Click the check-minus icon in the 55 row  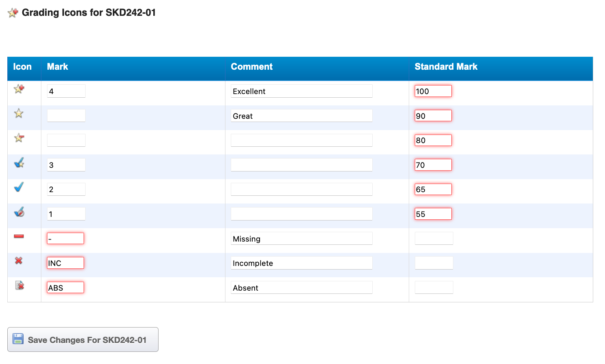point(19,212)
